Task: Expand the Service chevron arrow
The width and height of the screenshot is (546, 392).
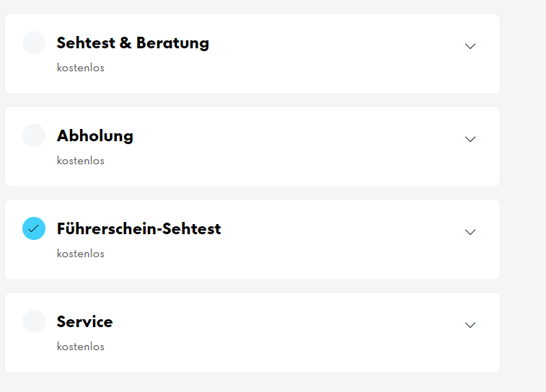Action: pos(470,325)
